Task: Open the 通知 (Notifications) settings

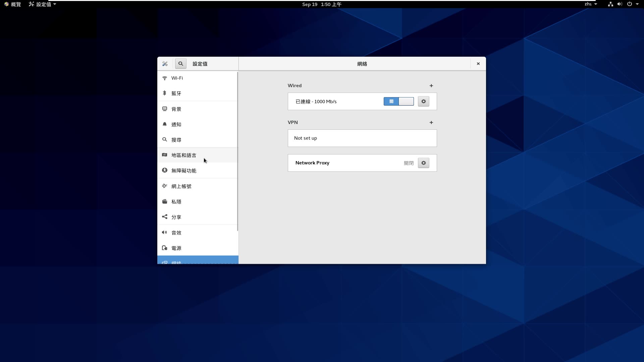Action: 176,124
